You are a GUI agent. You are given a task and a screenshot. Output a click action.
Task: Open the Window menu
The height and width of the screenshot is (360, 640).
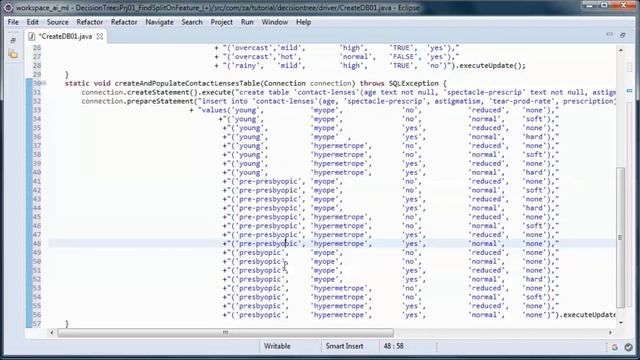click(275, 22)
